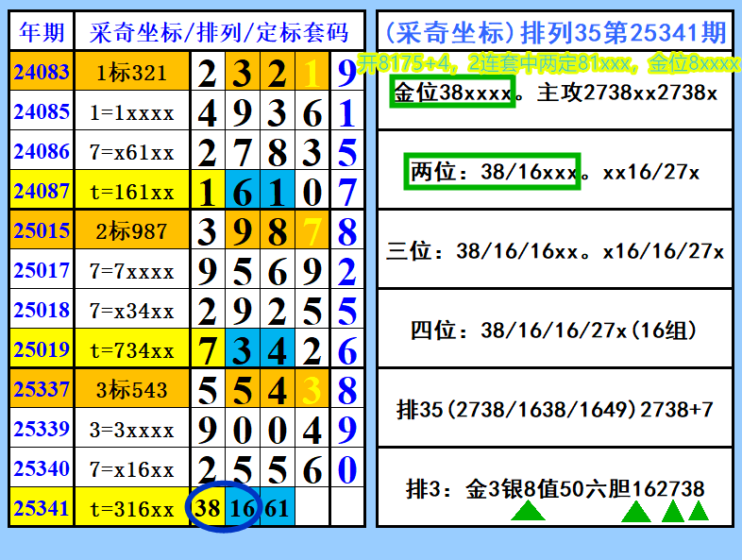
Task: Click the blue-highlighted 6 in row 24087
Action: pos(243,191)
